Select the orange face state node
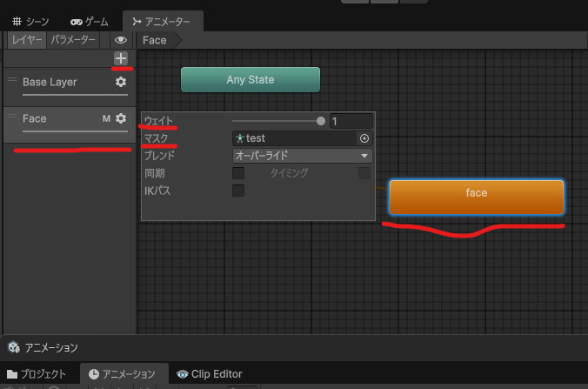Viewport: 588px width, 389px height. 477,197
